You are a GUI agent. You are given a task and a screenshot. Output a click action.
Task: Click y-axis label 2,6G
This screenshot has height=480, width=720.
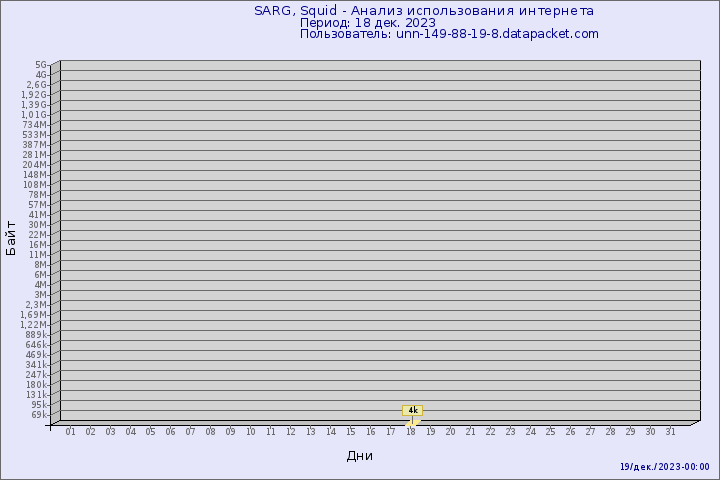37,85
